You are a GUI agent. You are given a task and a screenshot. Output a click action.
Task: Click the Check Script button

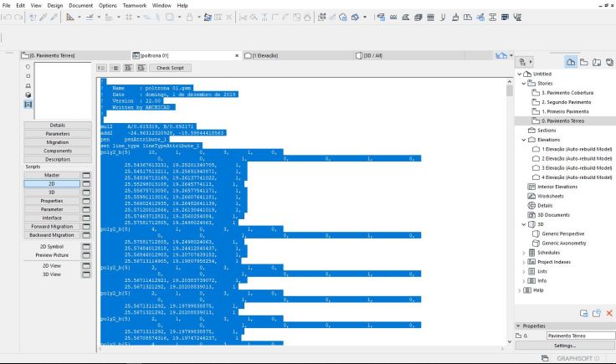click(170, 68)
